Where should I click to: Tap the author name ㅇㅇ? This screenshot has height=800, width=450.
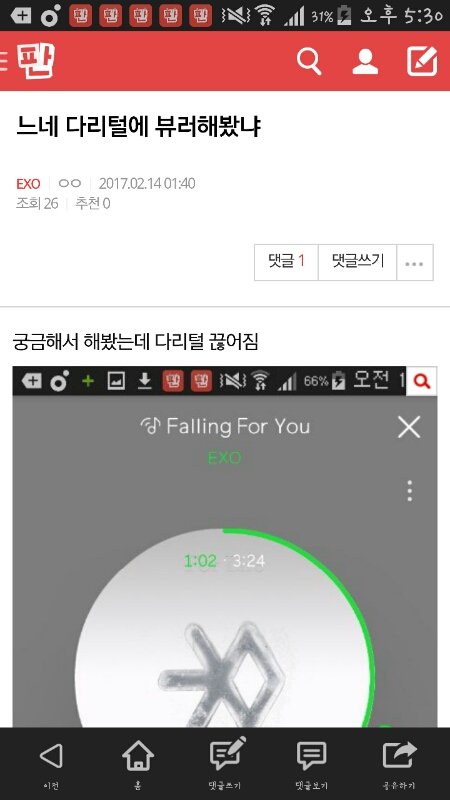pyautogui.click(x=70, y=183)
